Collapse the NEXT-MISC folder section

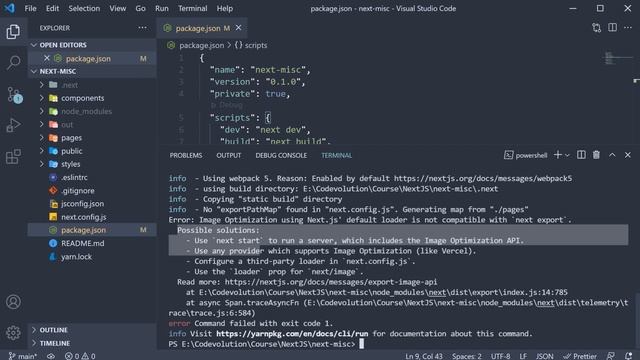92,71
